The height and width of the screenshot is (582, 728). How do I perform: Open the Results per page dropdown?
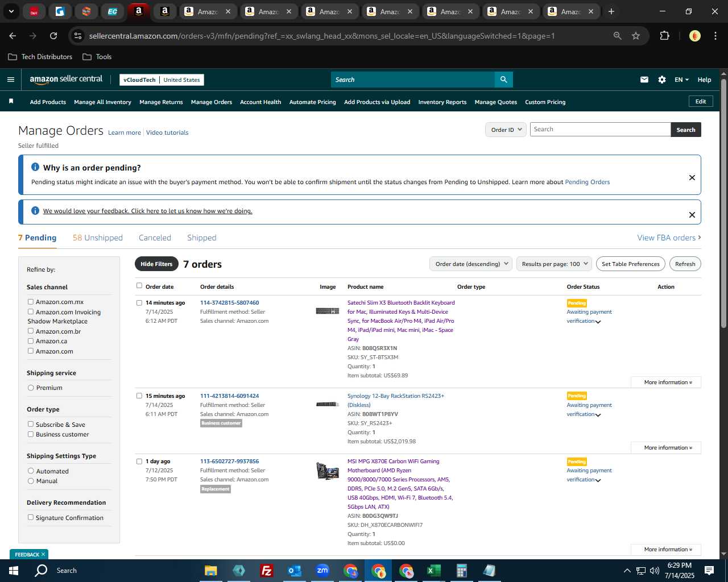tap(554, 264)
